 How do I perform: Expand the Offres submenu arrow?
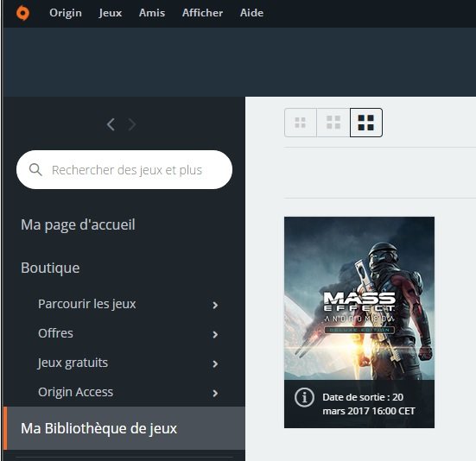tap(215, 335)
